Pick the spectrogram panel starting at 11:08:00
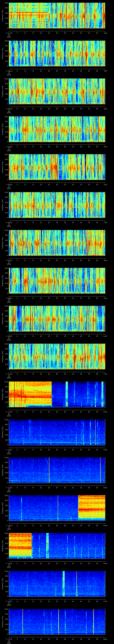Viewport: 114px width, 644px height. point(57,281)
